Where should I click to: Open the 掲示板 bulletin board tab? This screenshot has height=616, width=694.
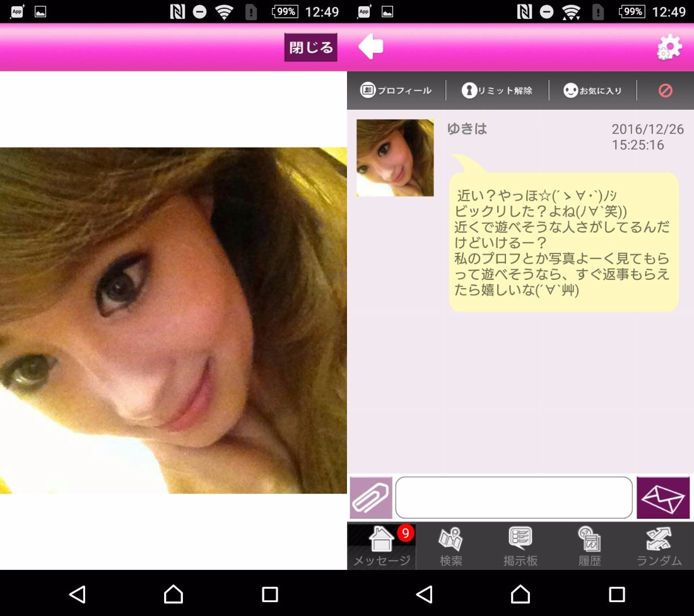(x=520, y=546)
